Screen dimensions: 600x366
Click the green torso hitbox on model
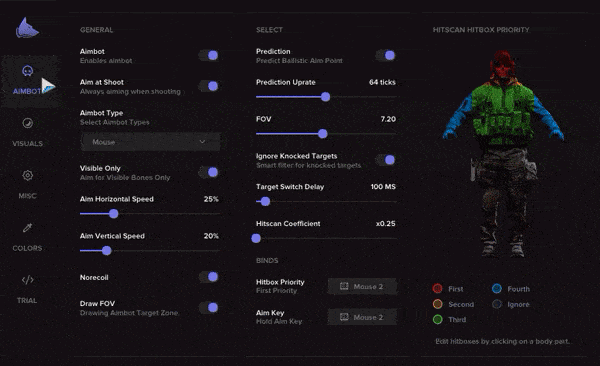pyautogui.click(x=503, y=113)
